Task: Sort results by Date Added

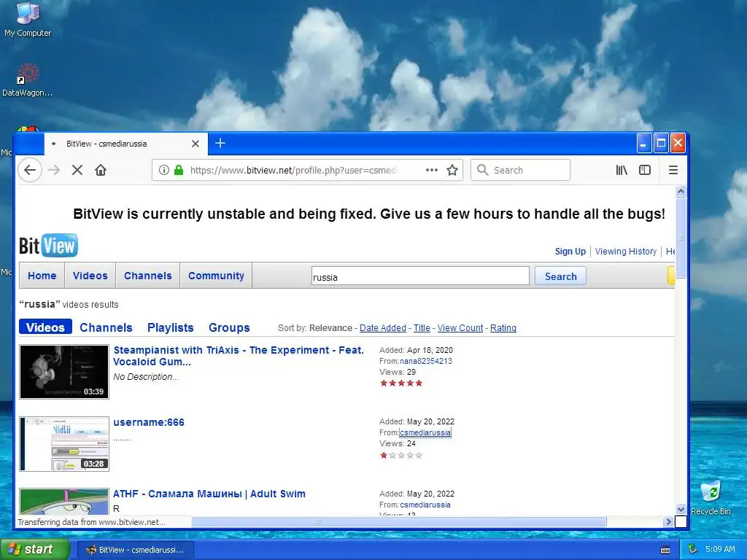Action: point(382,327)
